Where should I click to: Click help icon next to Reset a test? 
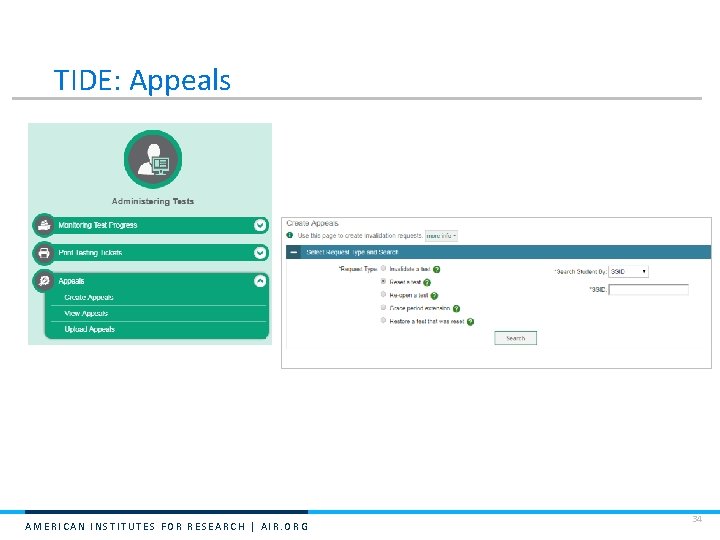click(x=427, y=282)
